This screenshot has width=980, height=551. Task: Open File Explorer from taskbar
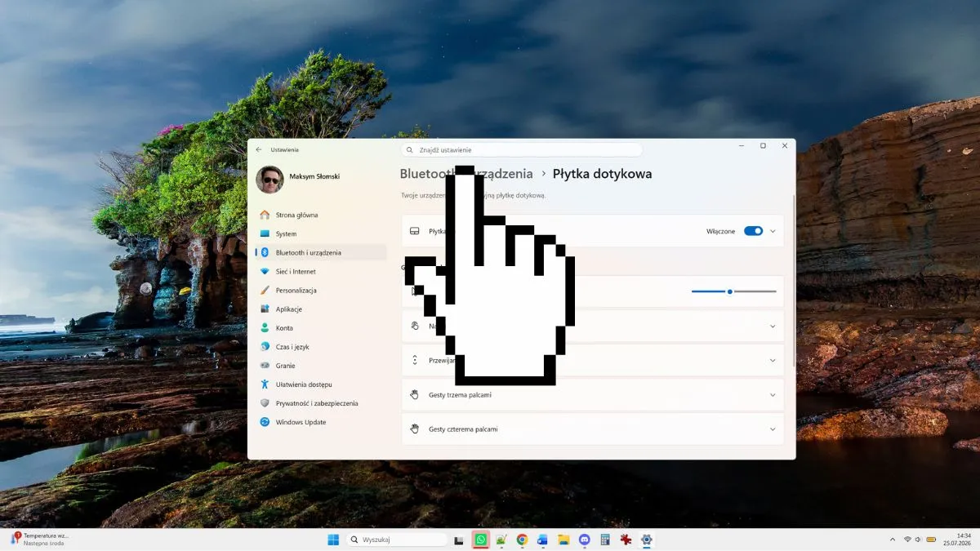point(563,540)
